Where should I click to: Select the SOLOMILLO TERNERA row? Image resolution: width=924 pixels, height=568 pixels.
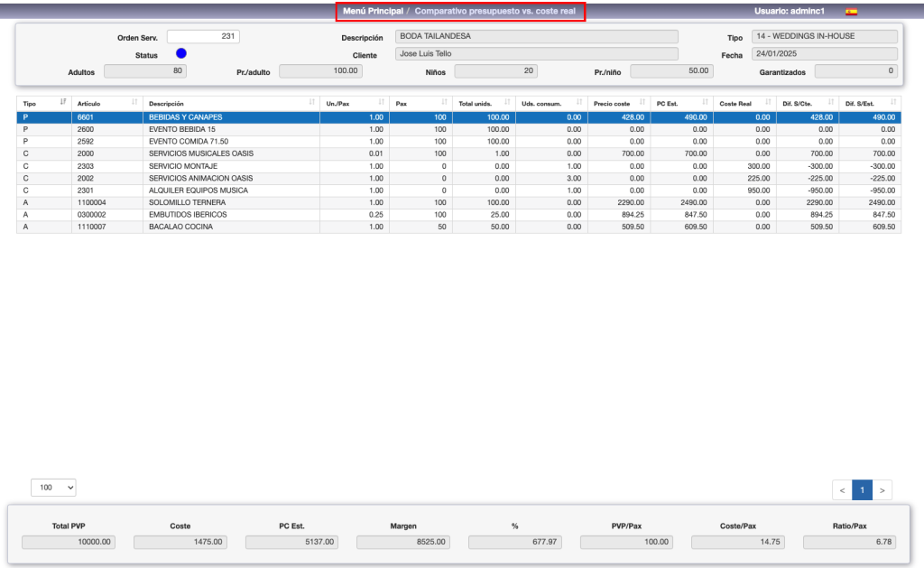pos(180,203)
